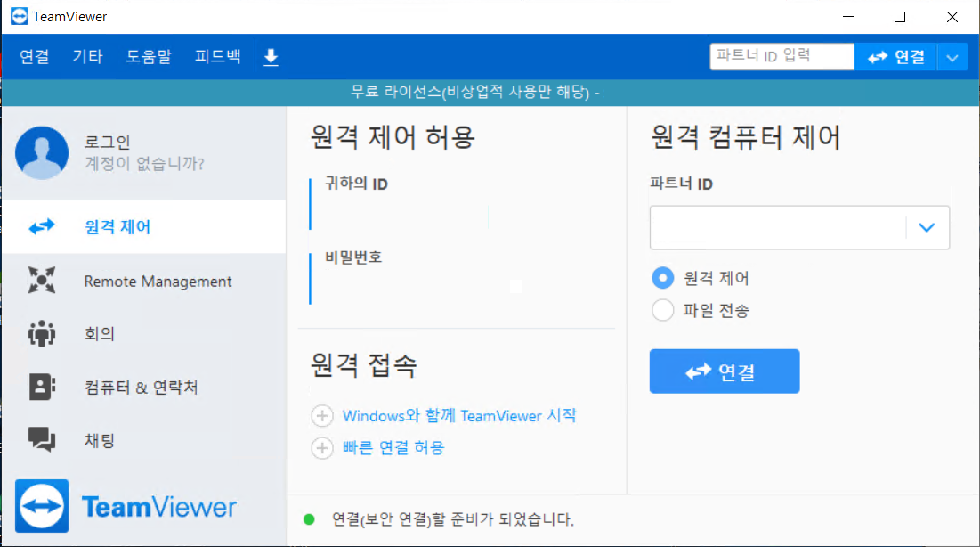
Task: Select 원격 제어 in the sidebar
Action: pyautogui.click(x=143, y=226)
